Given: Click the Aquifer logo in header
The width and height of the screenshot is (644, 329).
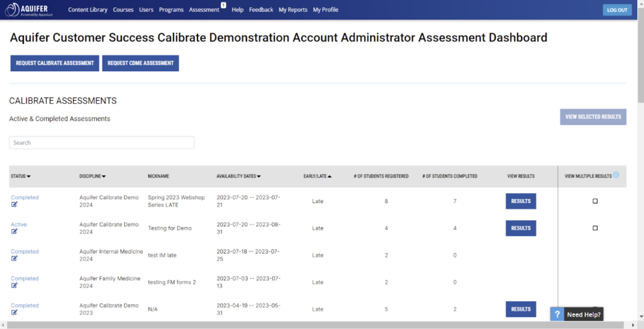Looking at the screenshot, I should (x=29, y=10).
